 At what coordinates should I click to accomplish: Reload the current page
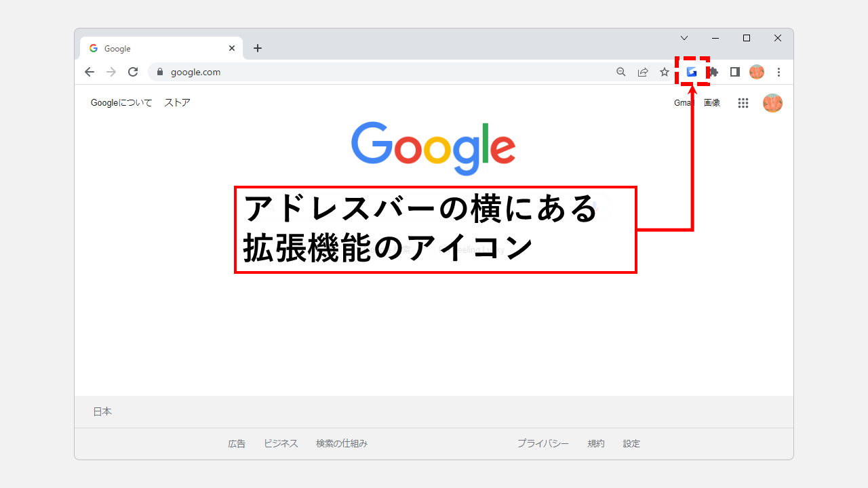(133, 72)
